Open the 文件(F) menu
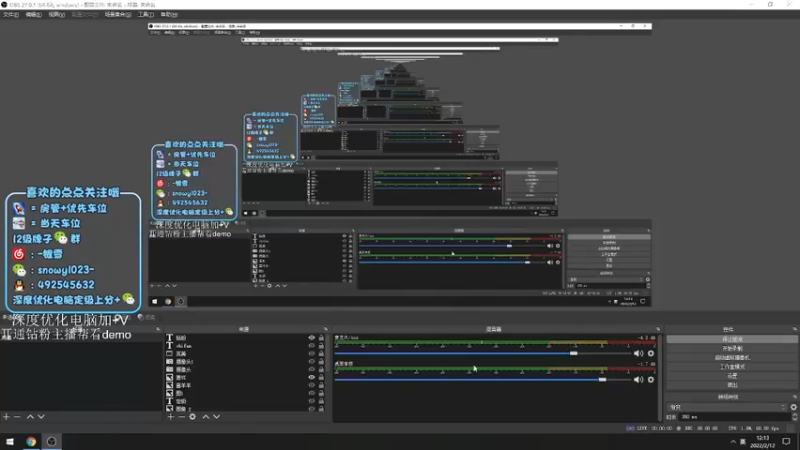The height and width of the screenshot is (450, 800). [x=11, y=14]
